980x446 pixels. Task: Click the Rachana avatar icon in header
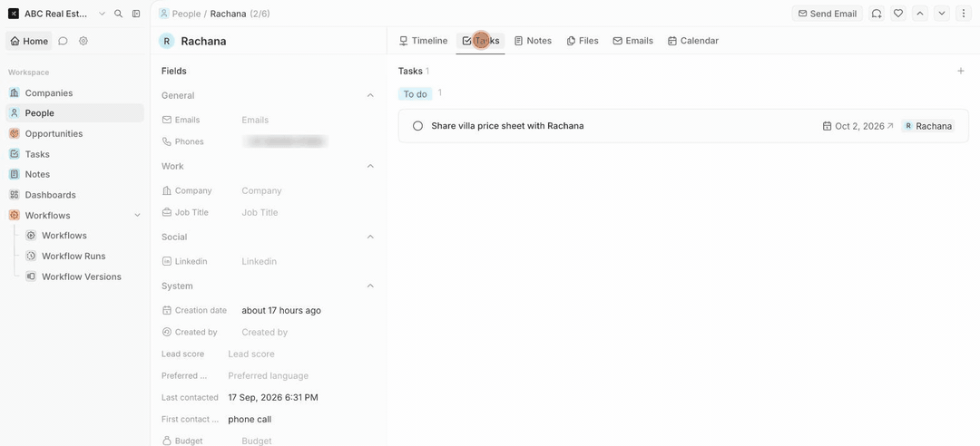pyautogui.click(x=166, y=41)
